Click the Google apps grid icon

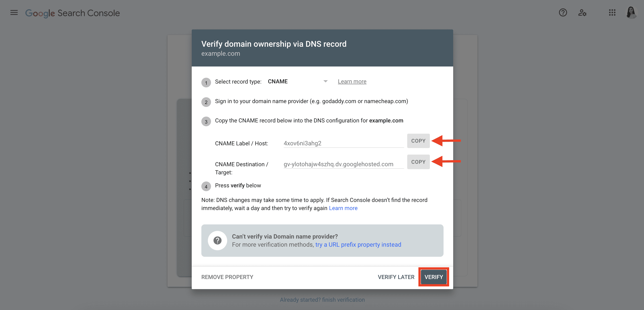[612, 12]
